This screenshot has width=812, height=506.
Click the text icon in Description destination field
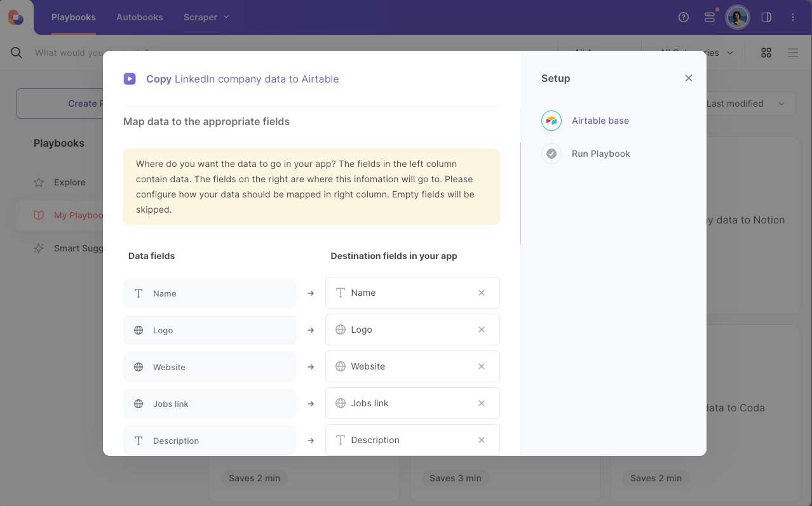341,440
